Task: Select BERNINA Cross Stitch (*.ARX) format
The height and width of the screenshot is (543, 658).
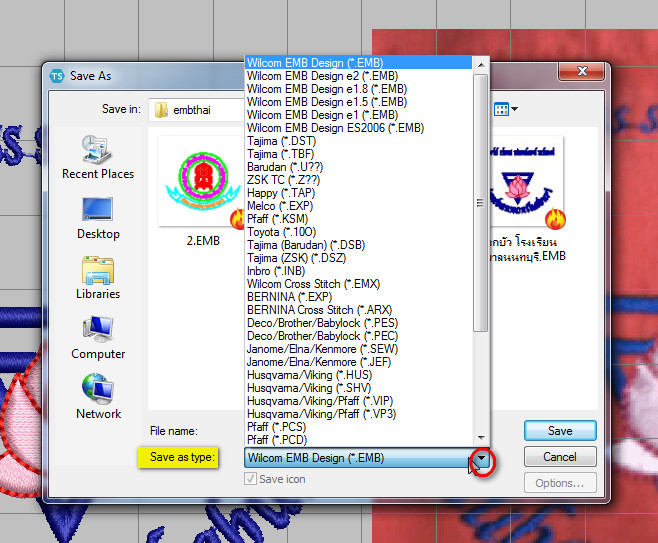Action: [x=359, y=310]
